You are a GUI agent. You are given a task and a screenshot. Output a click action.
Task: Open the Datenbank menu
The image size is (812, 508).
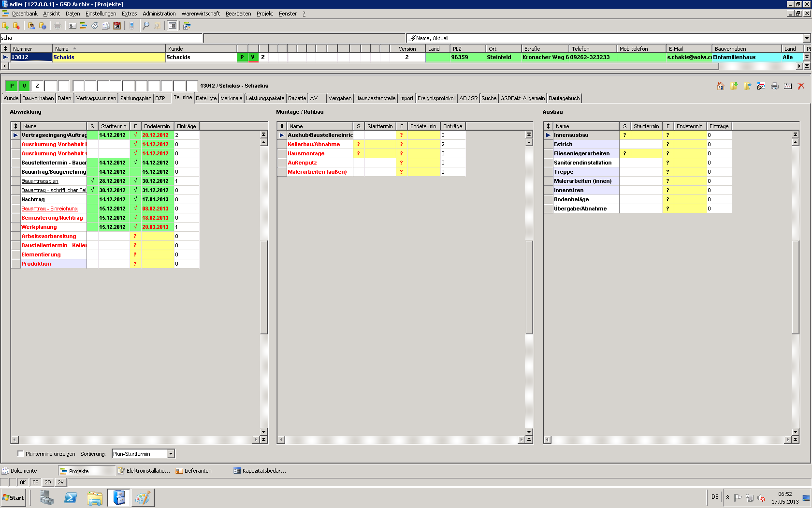pyautogui.click(x=25, y=14)
